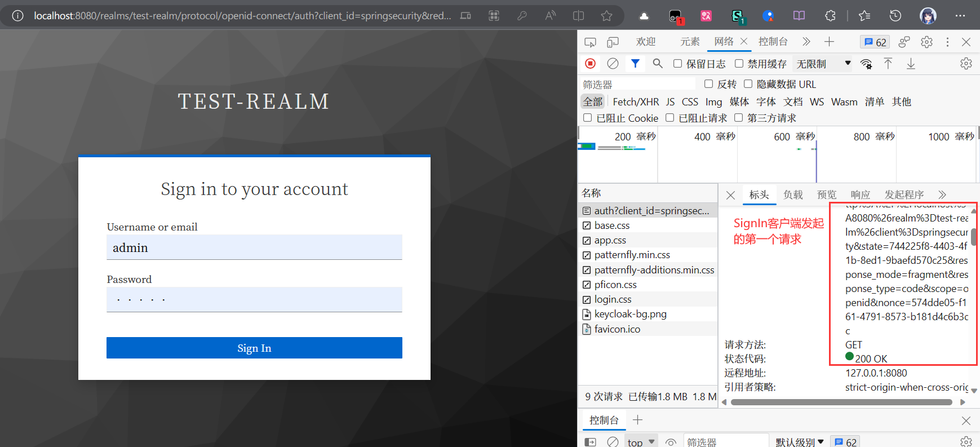Image resolution: width=980 pixels, height=447 pixels.
Task: Click the headers pane vertical scrollbar thumb
Action: coord(974,236)
